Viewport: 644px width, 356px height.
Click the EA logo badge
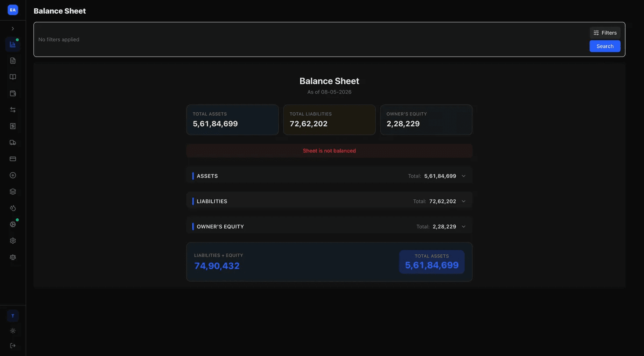click(13, 10)
